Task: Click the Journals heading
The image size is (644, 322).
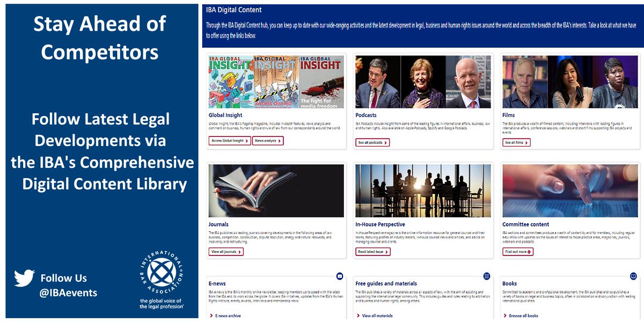Action: [218, 224]
